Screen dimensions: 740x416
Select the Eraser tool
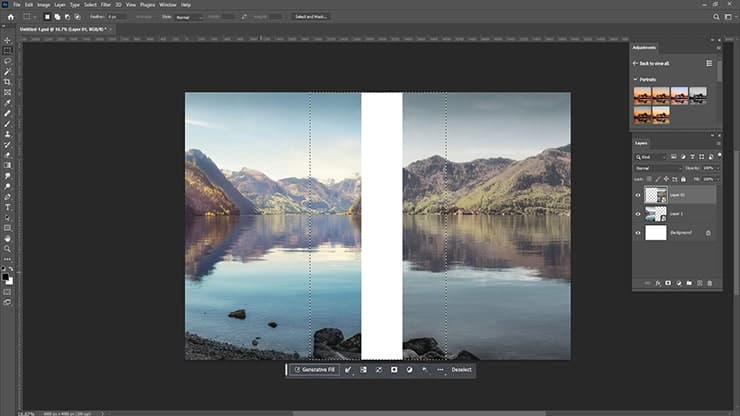[7, 155]
